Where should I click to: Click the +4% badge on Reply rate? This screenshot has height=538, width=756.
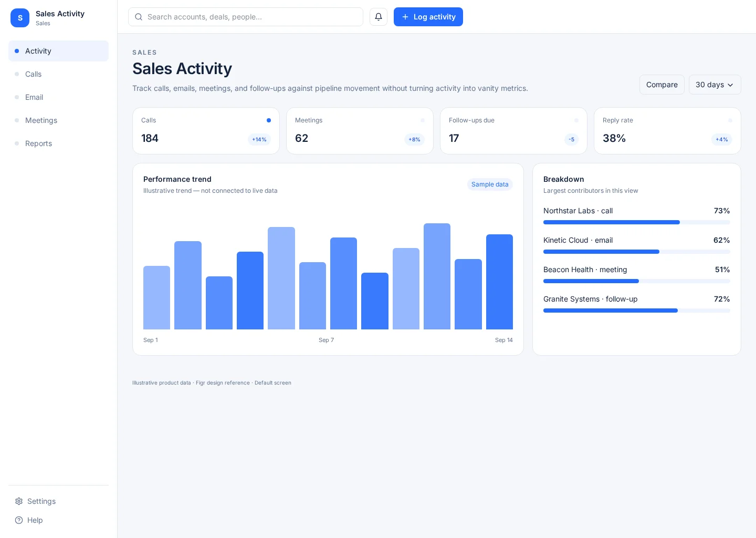pyautogui.click(x=722, y=139)
